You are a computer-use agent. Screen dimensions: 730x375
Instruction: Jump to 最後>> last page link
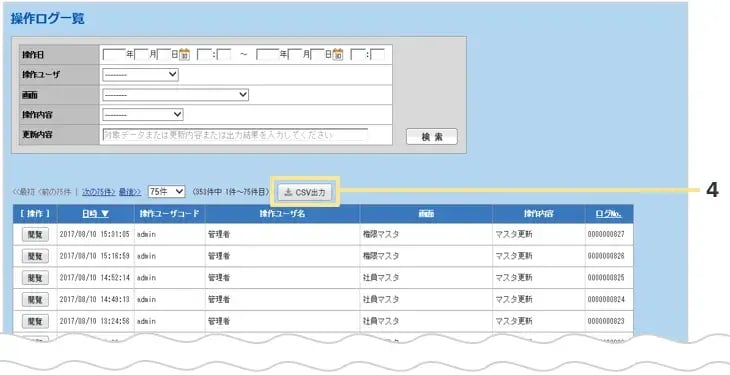coord(130,192)
